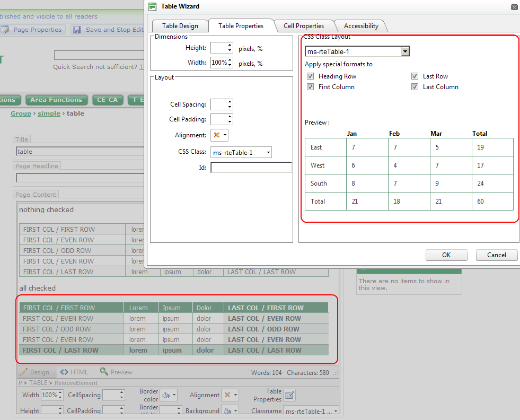
Task: Open the Border color dropdown arrow
Action: click(174, 395)
